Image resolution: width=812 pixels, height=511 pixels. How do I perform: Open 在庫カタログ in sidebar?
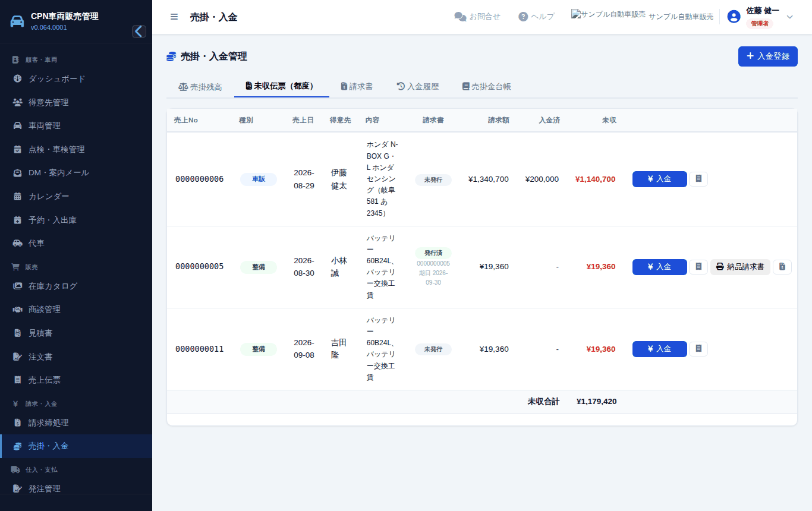(76, 286)
